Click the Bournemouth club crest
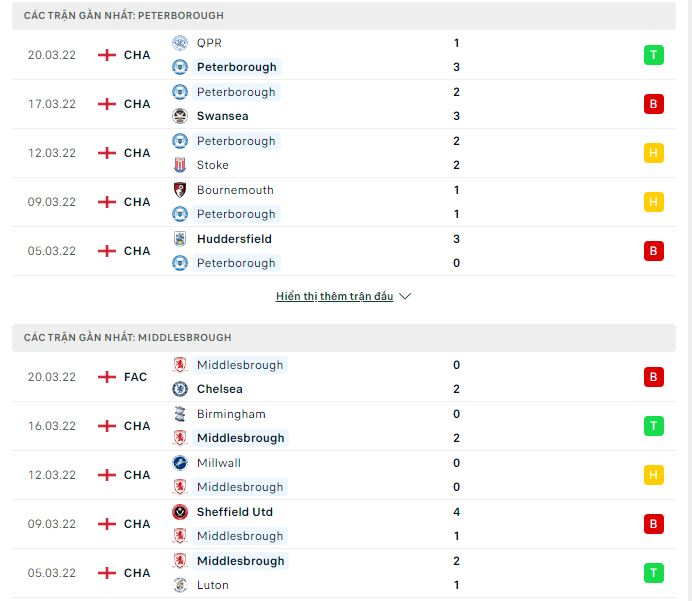The height and width of the screenshot is (601, 692). tap(180, 190)
